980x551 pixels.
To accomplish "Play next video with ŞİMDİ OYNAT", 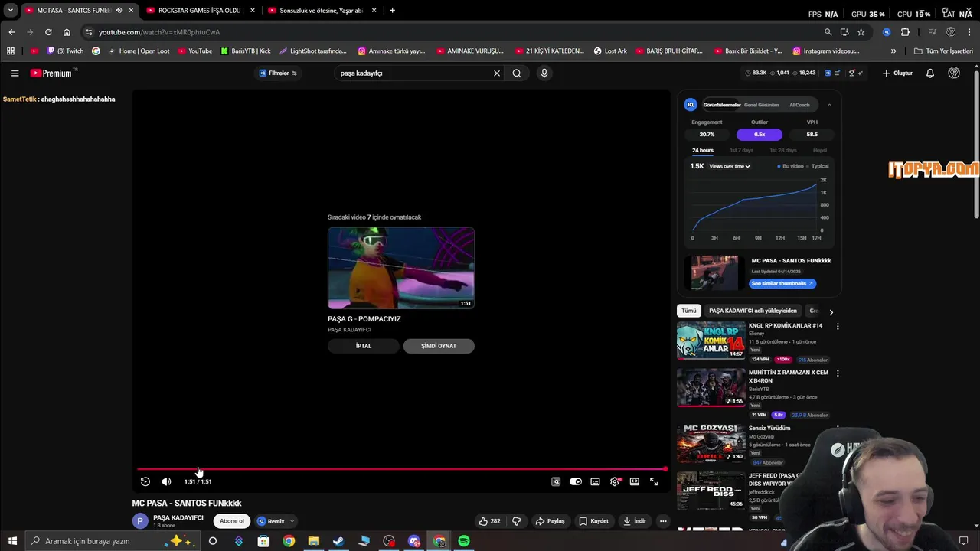I will (x=439, y=346).
